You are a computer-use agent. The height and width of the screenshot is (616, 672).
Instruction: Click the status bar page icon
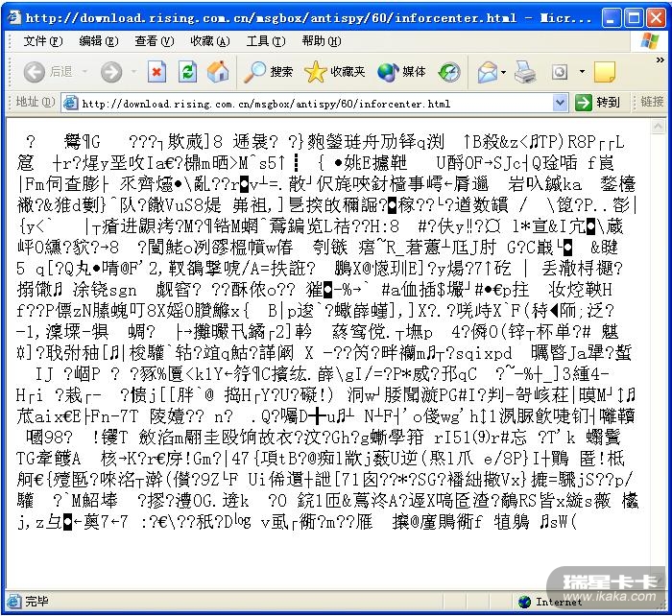pyautogui.click(x=13, y=602)
